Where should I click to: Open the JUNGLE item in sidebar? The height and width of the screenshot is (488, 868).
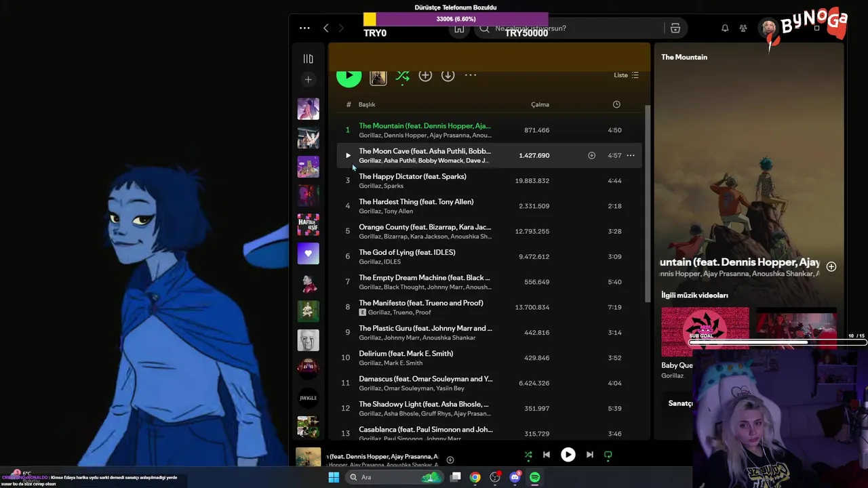pyautogui.click(x=308, y=398)
